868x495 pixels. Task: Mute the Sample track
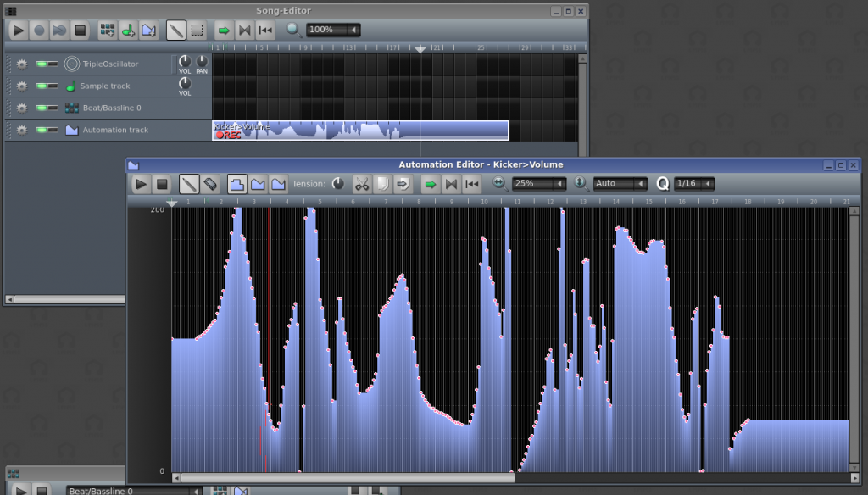(x=42, y=86)
